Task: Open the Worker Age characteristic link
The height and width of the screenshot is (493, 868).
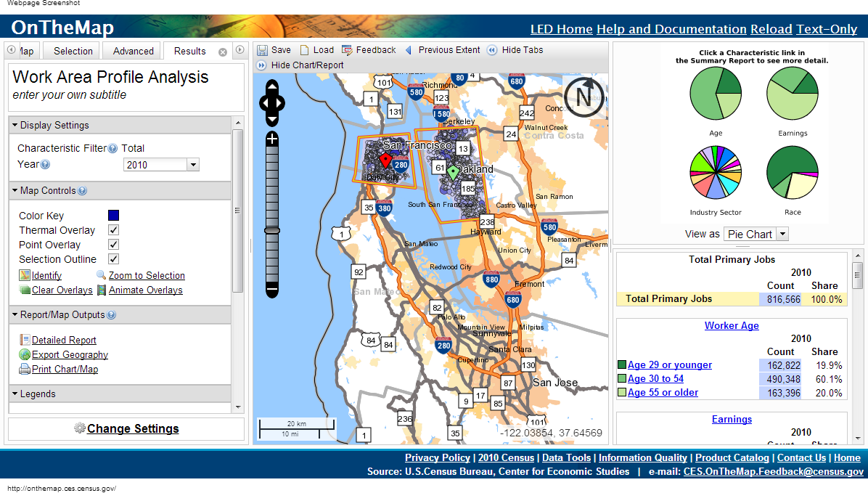Action: coord(732,326)
